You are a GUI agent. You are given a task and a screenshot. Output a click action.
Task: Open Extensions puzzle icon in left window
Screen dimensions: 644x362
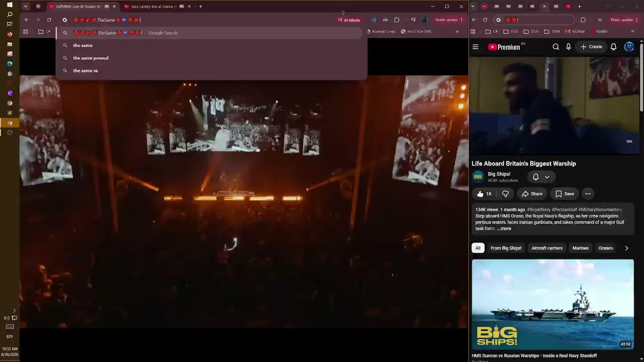(x=396, y=20)
